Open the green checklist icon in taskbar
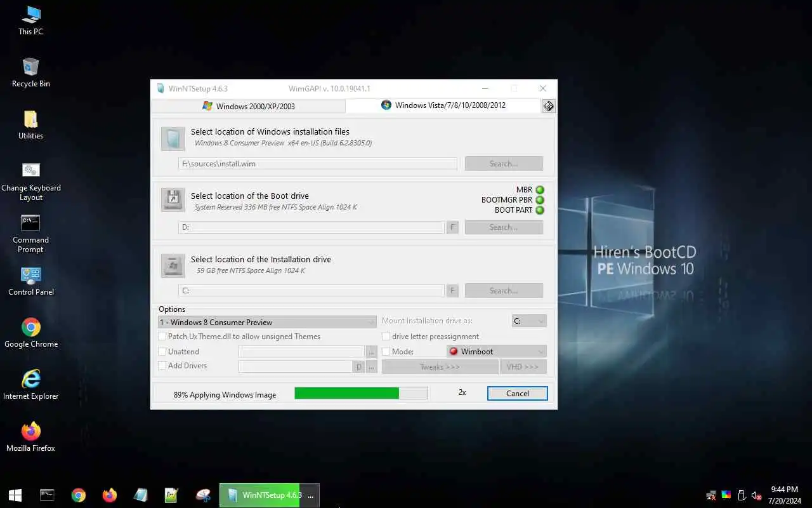 [x=171, y=495]
